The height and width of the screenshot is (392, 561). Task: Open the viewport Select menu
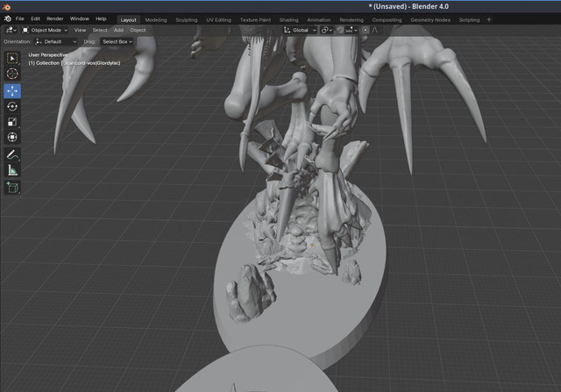[100, 30]
